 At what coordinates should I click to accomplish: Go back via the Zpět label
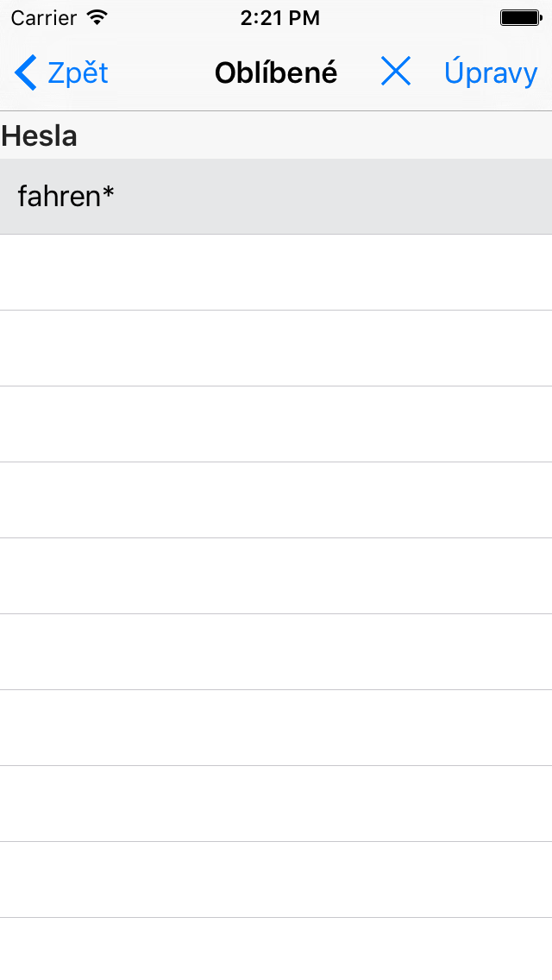(78, 73)
